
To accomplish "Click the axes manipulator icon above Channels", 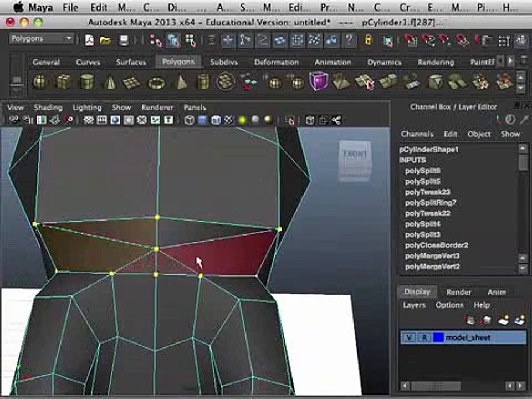I will pos(498,120).
